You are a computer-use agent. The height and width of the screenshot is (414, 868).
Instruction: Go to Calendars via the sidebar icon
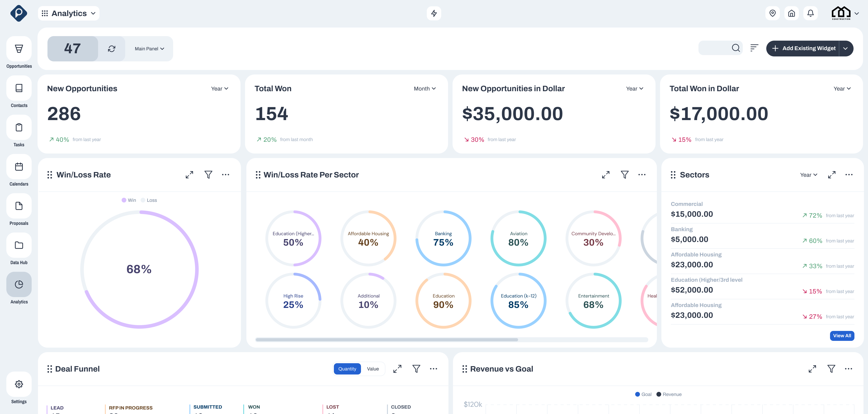tap(19, 166)
